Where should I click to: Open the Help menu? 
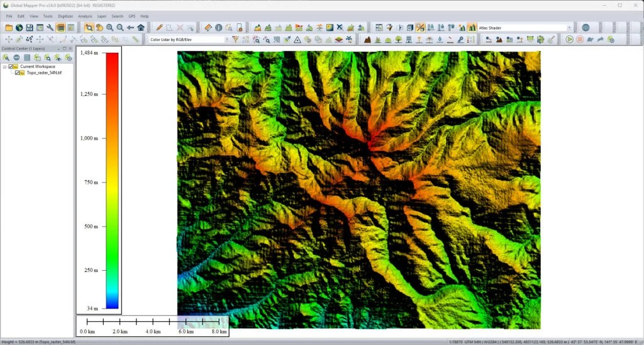point(145,16)
